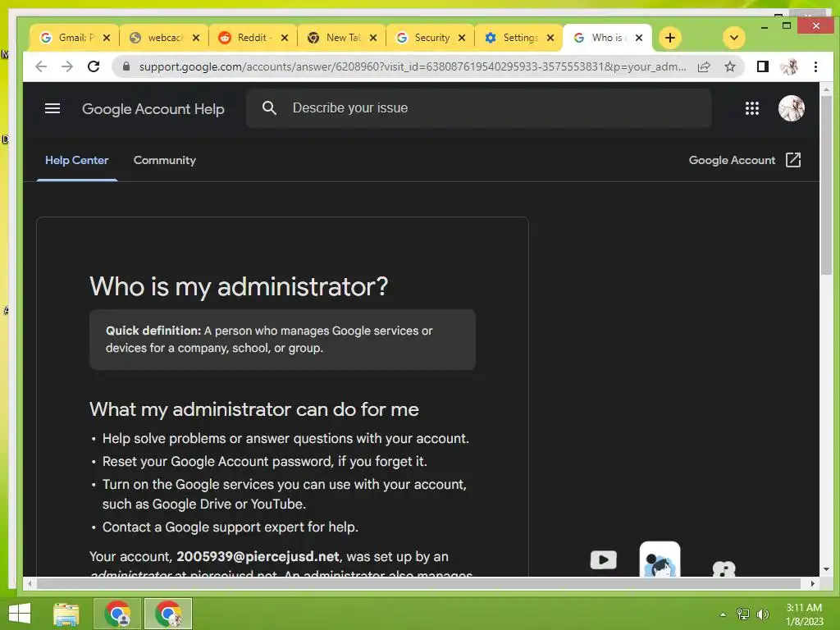Click the scrollbar down arrow
The width and height of the screenshot is (840, 630).
(x=826, y=569)
